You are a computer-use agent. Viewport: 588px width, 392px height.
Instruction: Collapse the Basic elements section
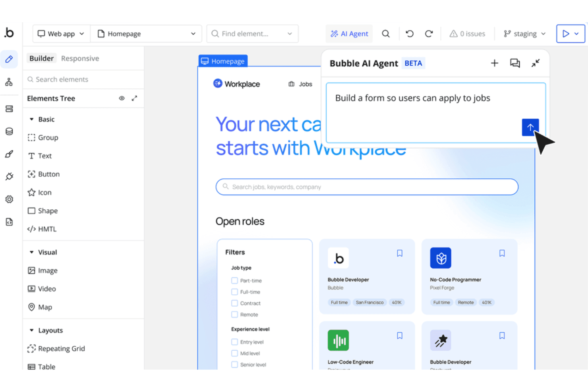pyautogui.click(x=32, y=119)
